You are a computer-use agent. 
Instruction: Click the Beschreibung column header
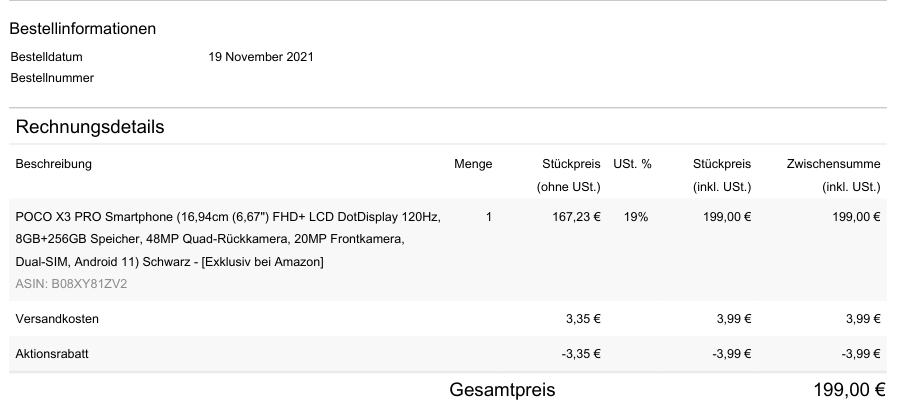(x=53, y=164)
